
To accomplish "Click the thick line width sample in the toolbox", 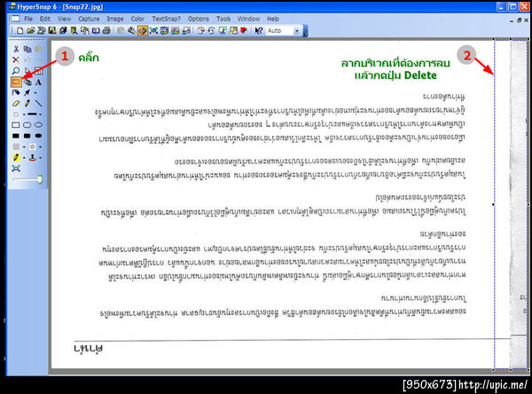I will [32, 114].
